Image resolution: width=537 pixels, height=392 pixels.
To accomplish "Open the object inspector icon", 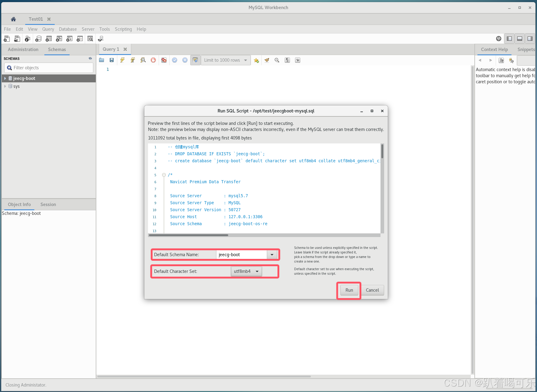I will pos(27,39).
